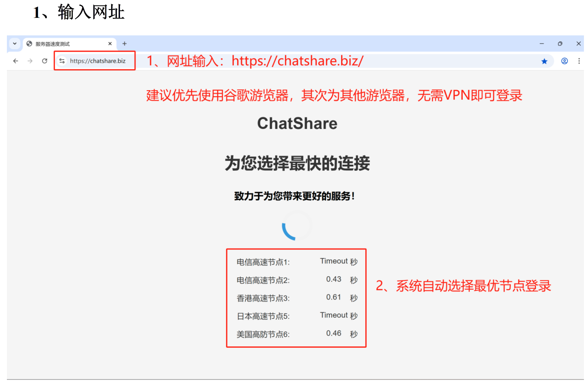Open the three-dot Chrome menu
The height and width of the screenshot is (383, 588).
(579, 61)
